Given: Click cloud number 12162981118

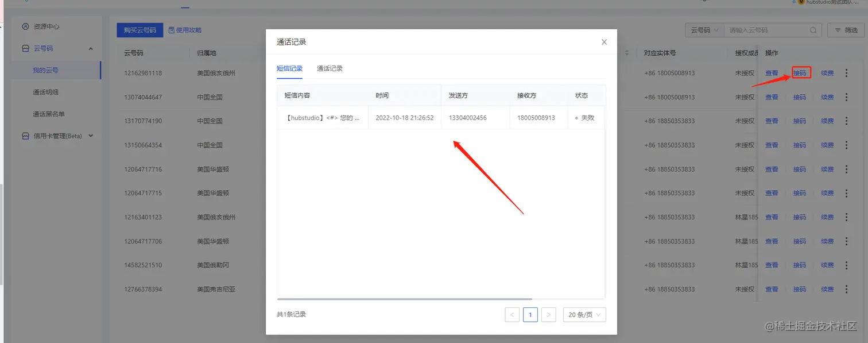Looking at the screenshot, I should click(x=143, y=73).
